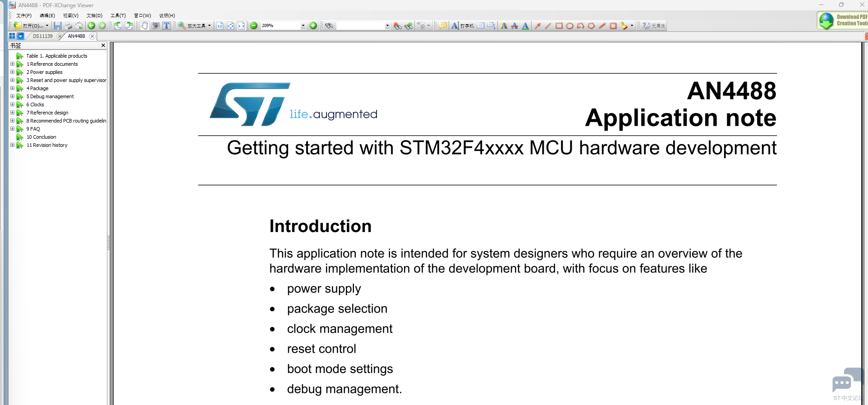868x405 pixels.
Task: Go to next view with green forward arrow
Action: coord(102,26)
